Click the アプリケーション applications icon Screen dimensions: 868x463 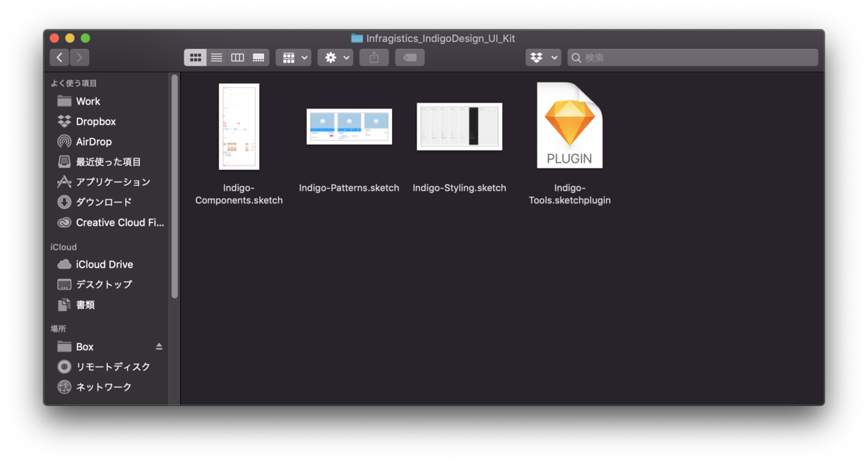[x=64, y=182]
